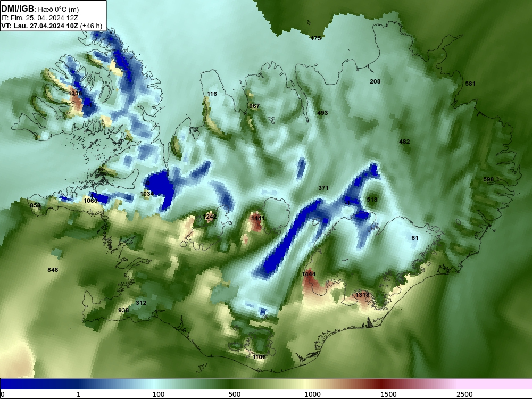The height and width of the screenshot is (399, 532).
Task: Pick the map value 1318
Action: point(362,295)
